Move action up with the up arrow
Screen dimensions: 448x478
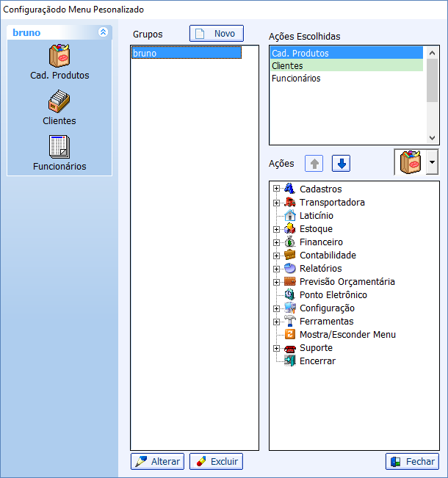(x=314, y=164)
